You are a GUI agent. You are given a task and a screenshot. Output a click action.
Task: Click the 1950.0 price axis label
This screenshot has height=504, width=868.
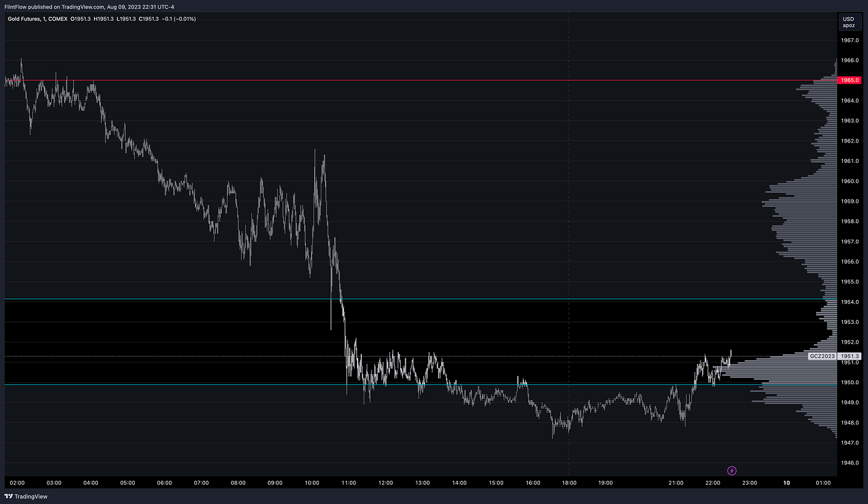pyautogui.click(x=850, y=382)
